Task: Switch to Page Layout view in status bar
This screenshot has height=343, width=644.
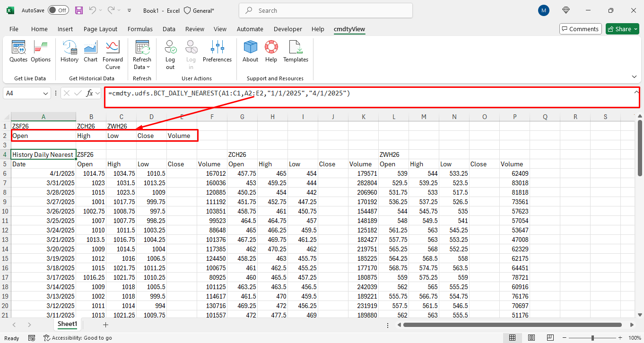Action: click(532, 338)
